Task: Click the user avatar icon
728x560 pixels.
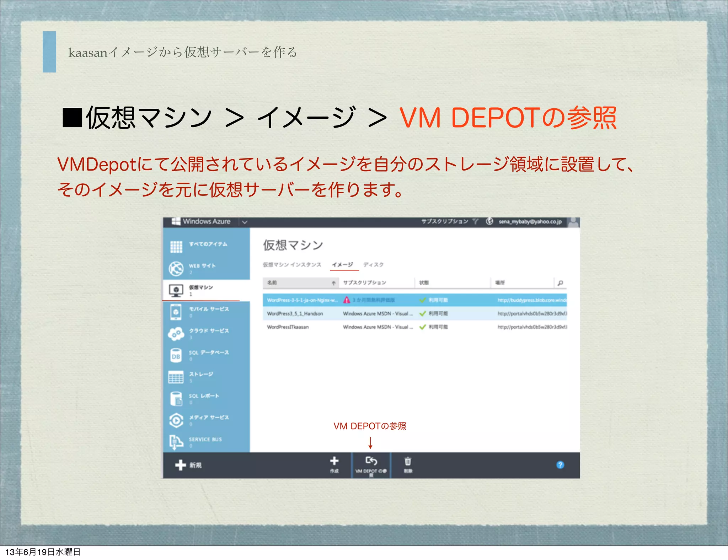Action: coord(573,222)
